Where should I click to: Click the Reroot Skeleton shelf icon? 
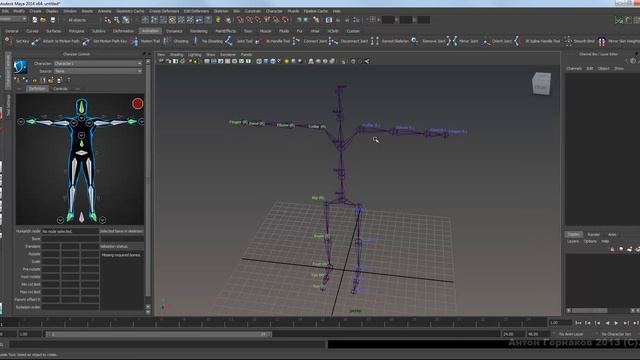click(375, 41)
